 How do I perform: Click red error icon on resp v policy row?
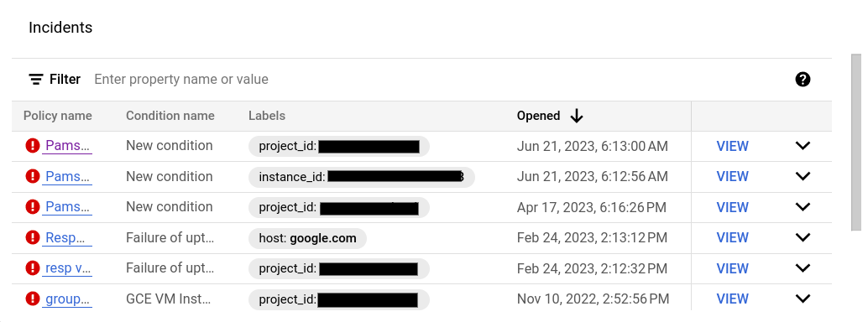(33, 267)
